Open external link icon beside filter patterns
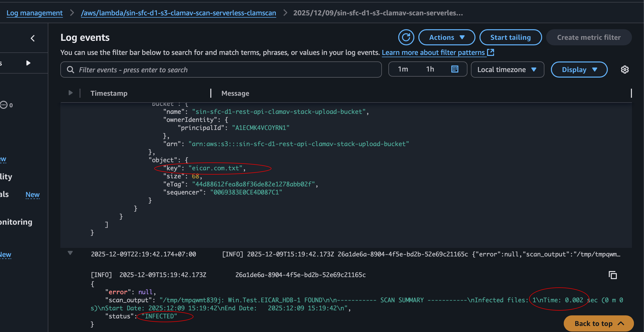Screen dimensions: 644x332 (491, 52)
